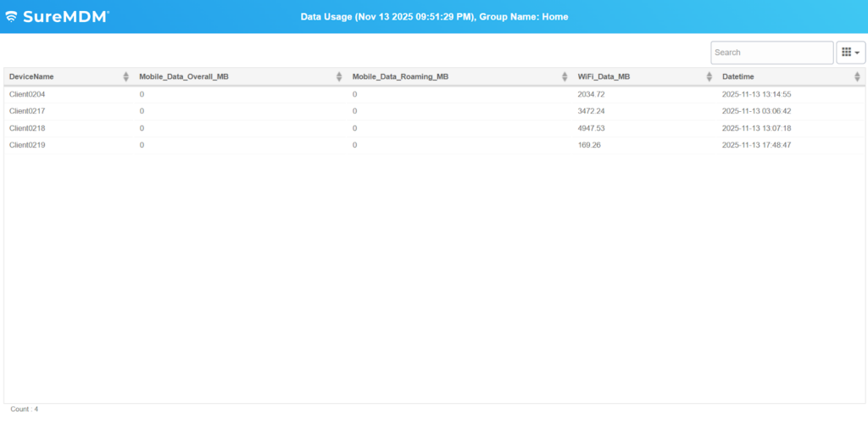Select the Client0217 device row
868x425 pixels.
point(27,111)
